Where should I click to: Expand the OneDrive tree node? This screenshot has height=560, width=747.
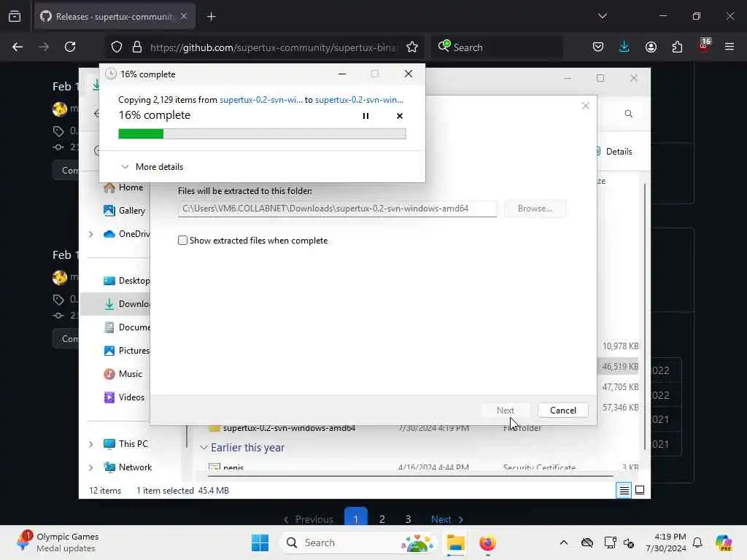point(90,234)
